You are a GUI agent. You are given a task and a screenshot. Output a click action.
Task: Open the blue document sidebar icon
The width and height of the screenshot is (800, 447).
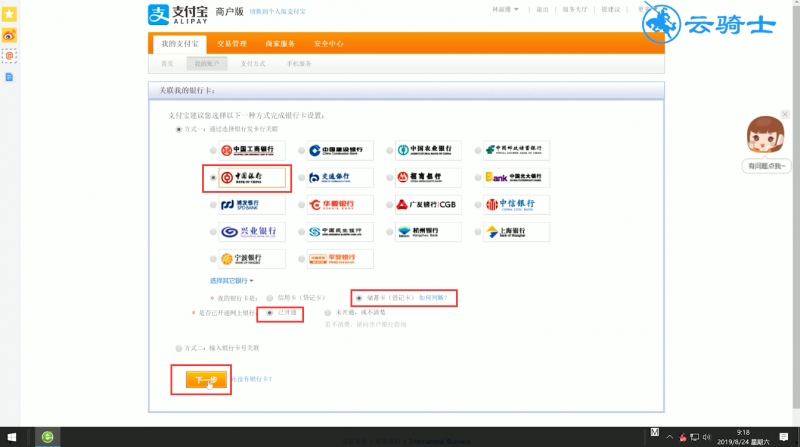(9, 77)
